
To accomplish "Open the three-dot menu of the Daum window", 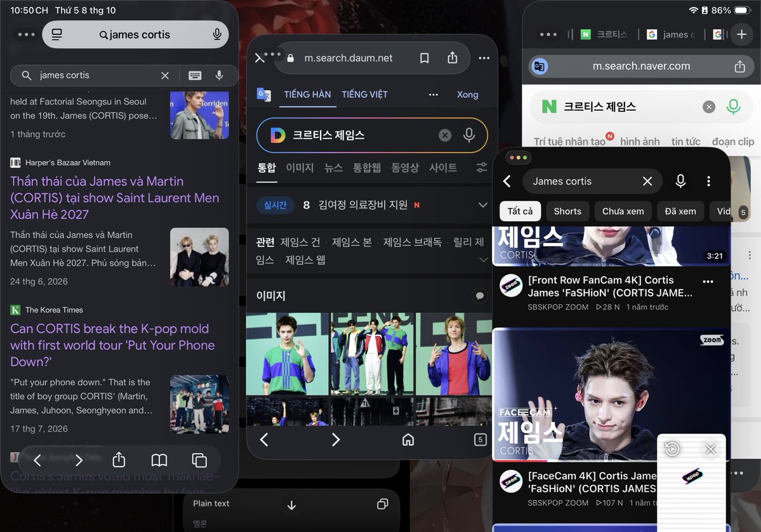I will click(x=484, y=58).
